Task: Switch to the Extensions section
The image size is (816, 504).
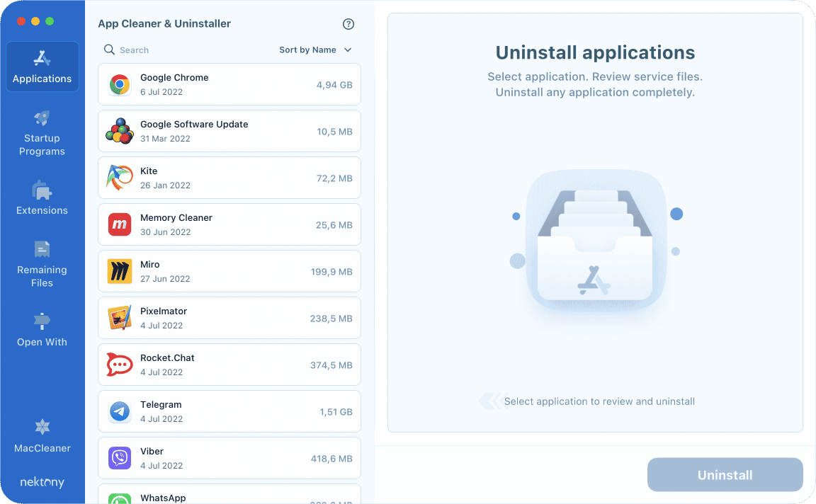Action: (42, 198)
